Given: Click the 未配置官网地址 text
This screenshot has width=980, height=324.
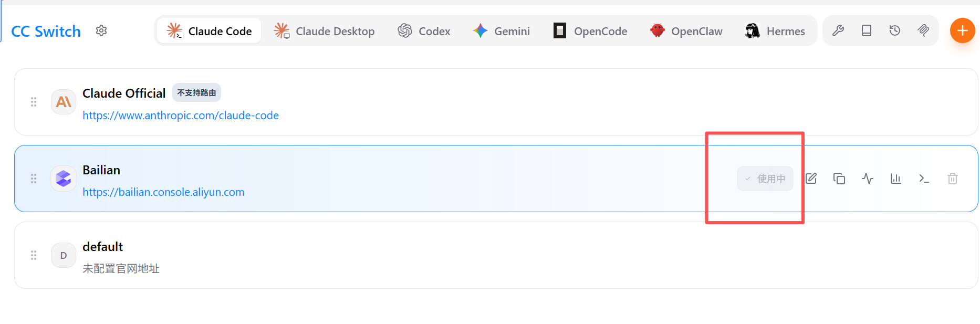Looking at the screenshot, I should pos(121,269).
